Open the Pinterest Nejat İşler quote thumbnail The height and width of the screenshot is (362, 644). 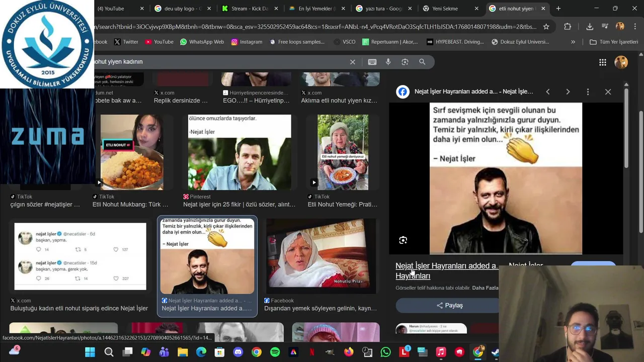239,152
